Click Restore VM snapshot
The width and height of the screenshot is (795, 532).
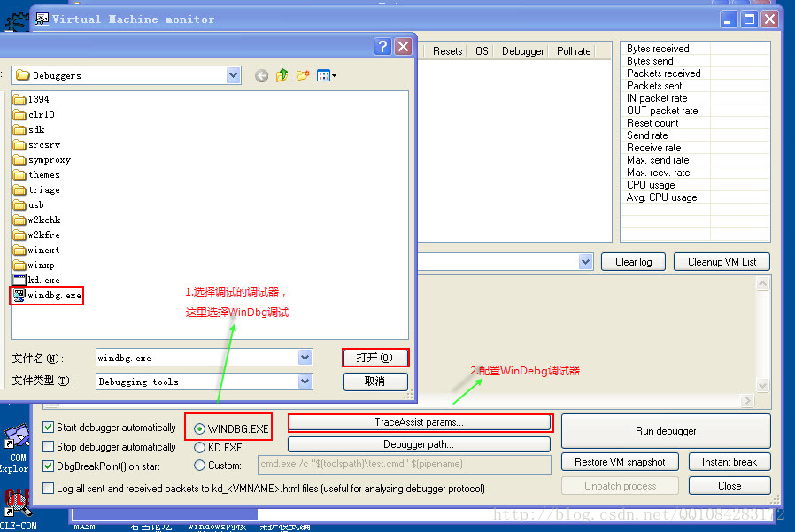(620, 462)
